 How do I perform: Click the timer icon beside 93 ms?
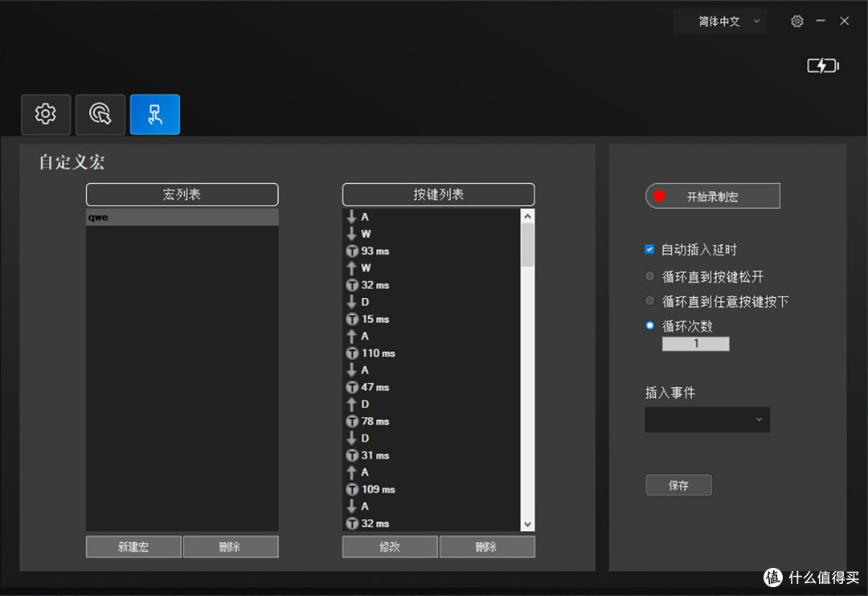click(x=352, y=251)
